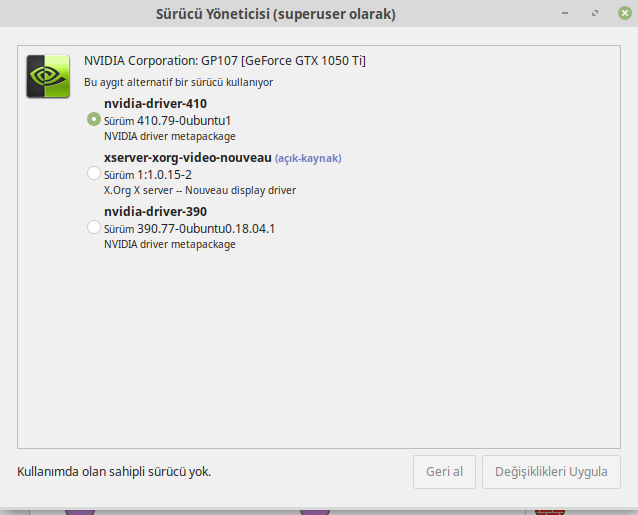638x515 pixels.
Task: Click the nvidia-driver-410 title text
Action: (x=155, y=103)
